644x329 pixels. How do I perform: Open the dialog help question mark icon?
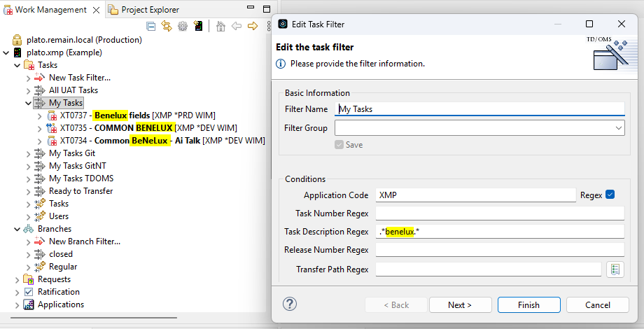pyautogui.click(x=290, y=304)
